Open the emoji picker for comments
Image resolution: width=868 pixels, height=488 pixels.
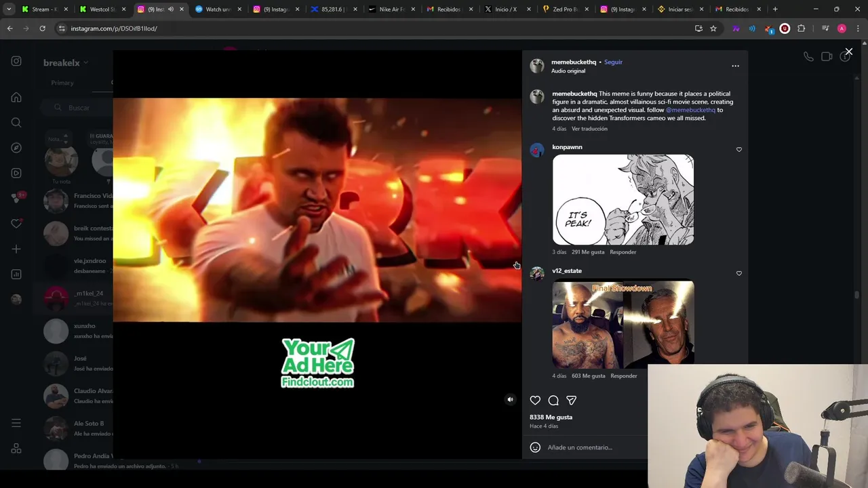click(535, 447)
